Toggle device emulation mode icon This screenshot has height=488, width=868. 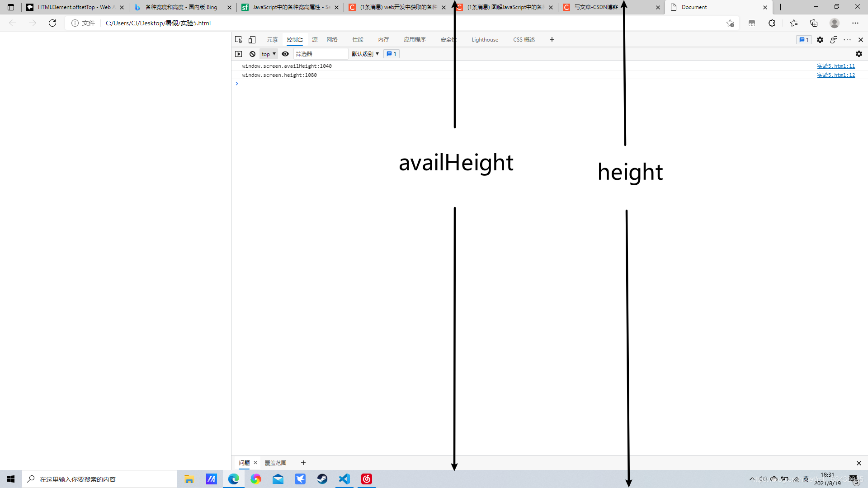pyautogui.click(x=252, y=40)
